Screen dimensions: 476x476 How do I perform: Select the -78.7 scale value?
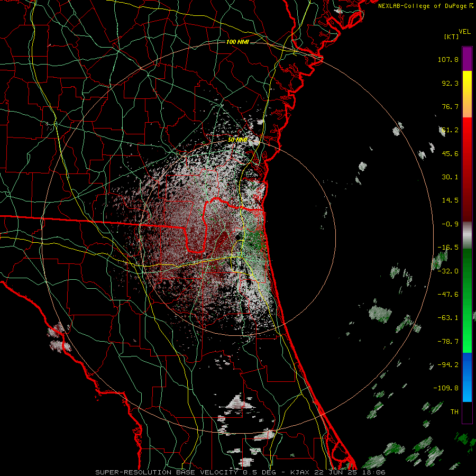[448, 342]
